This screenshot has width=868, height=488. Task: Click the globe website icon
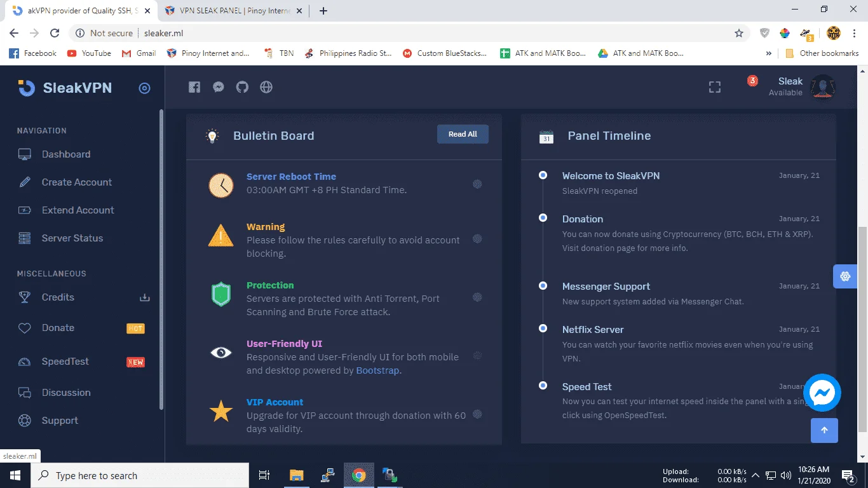[x=266, y=87]
